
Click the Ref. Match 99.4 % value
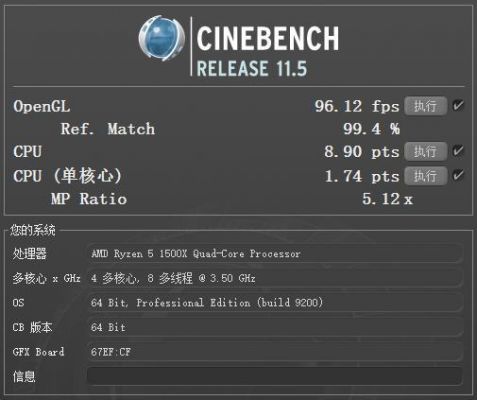coord(371,129)
